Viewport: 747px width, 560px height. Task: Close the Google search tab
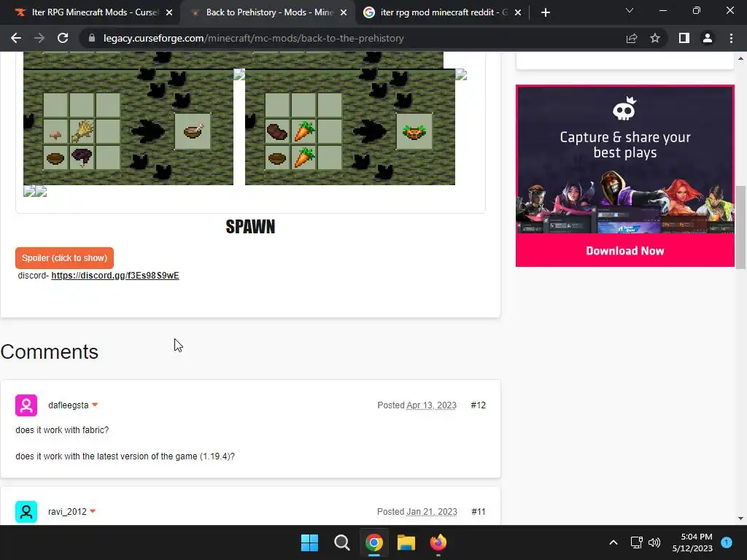518,13
